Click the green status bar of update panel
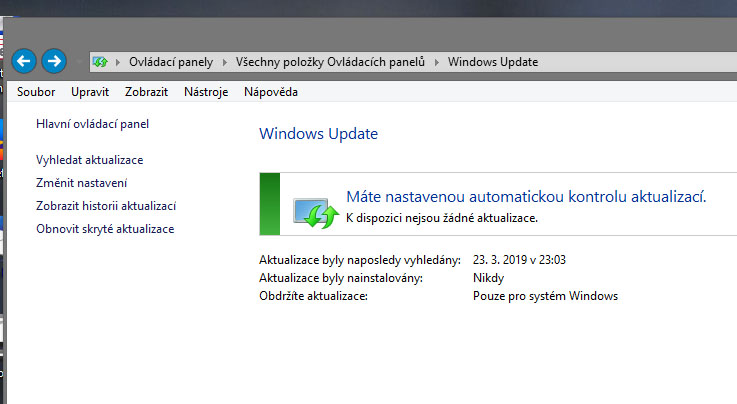 click(x=270, y=204)
